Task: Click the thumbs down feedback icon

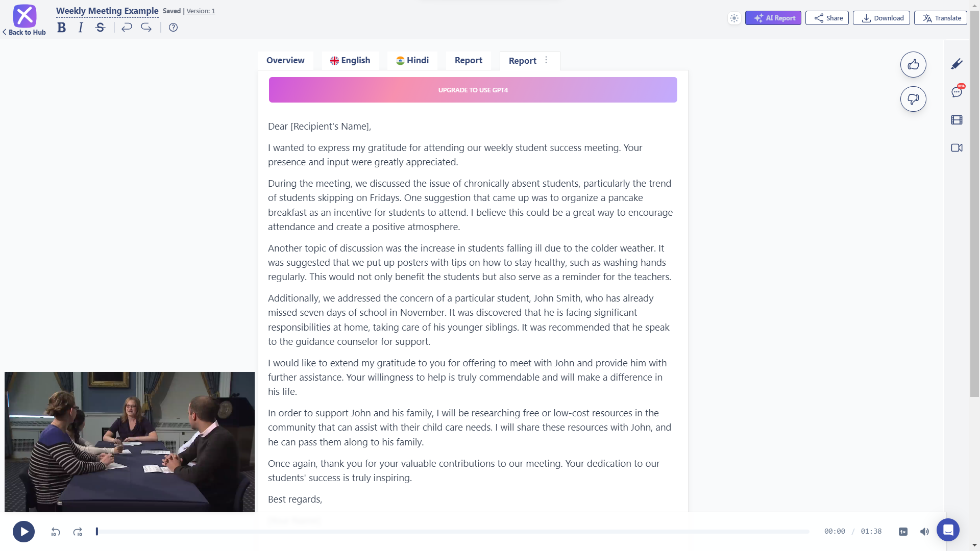Action: (x=913, y=99)
